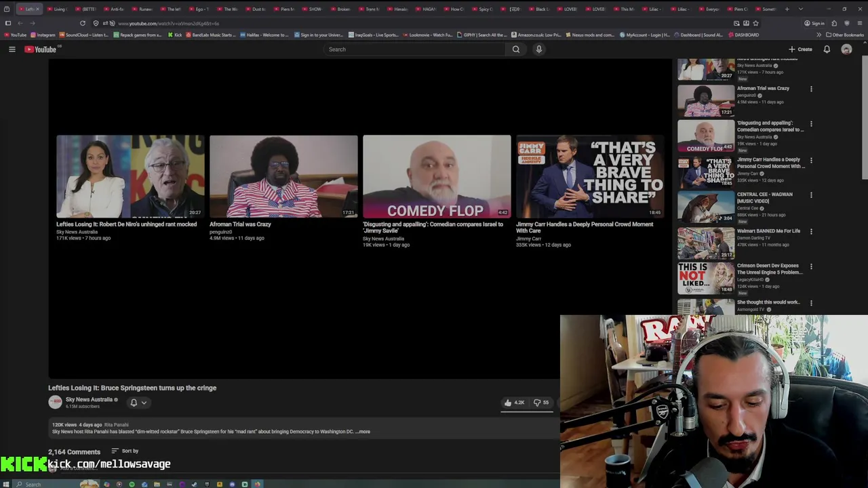Switch to the Anti-fa tab

[x=115, y=9]
